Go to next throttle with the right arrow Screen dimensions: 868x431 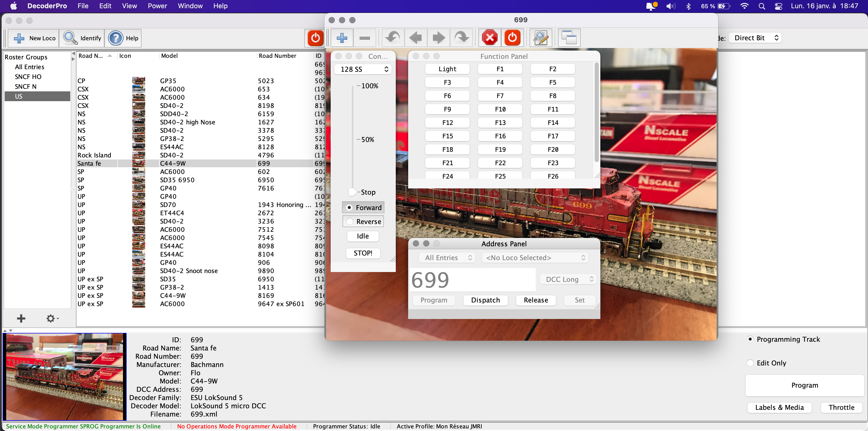click(x=438, y=38)
